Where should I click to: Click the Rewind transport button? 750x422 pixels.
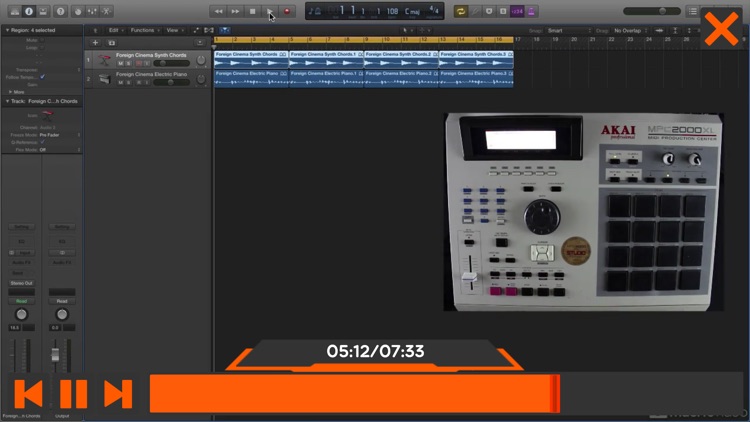point(218,11)
